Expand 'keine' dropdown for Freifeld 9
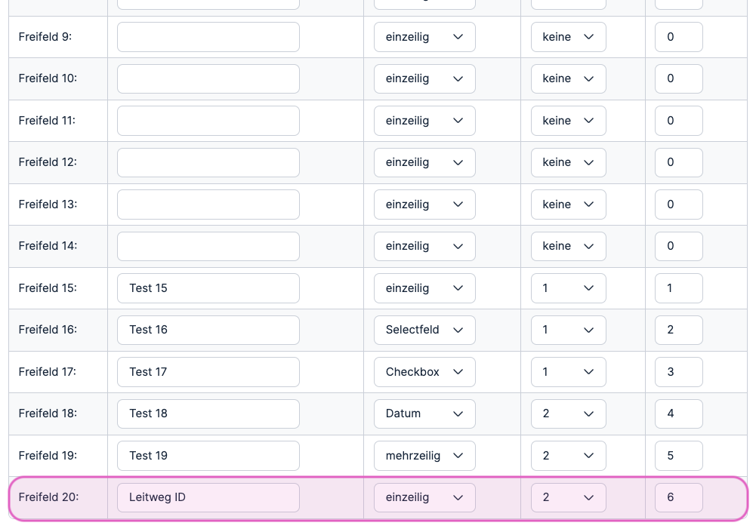The image size is (756, 532). pos(568,37)
